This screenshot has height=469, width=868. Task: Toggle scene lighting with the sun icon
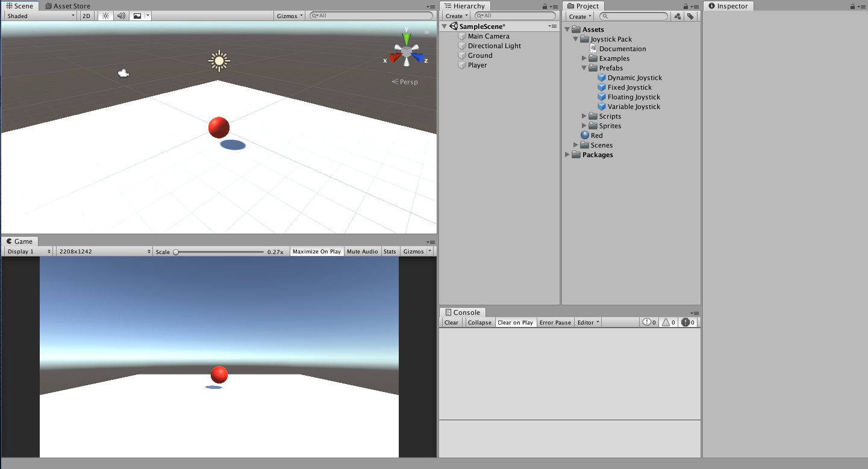coord(105,16)
